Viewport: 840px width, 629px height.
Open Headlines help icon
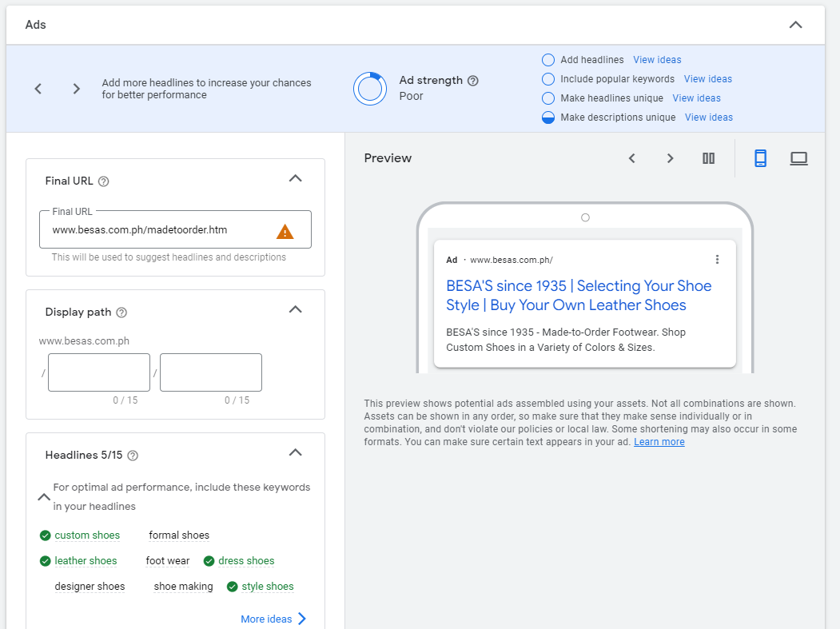pos(133,456)
